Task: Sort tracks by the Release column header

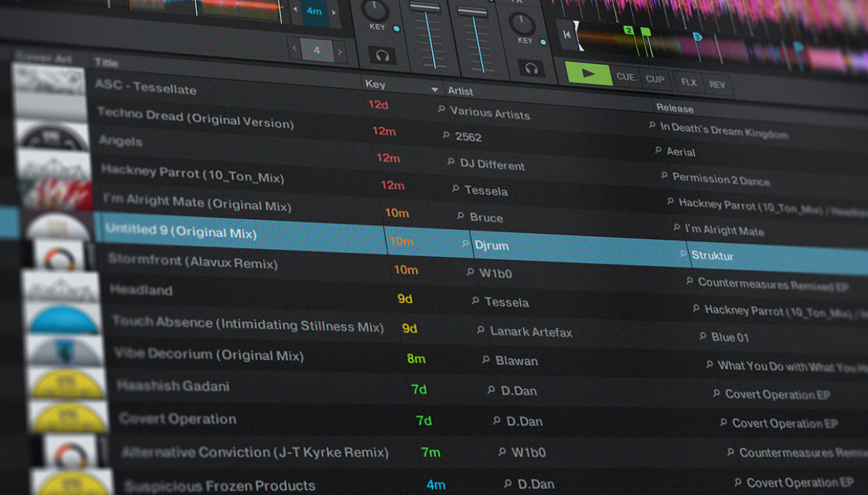Action: 675,108
